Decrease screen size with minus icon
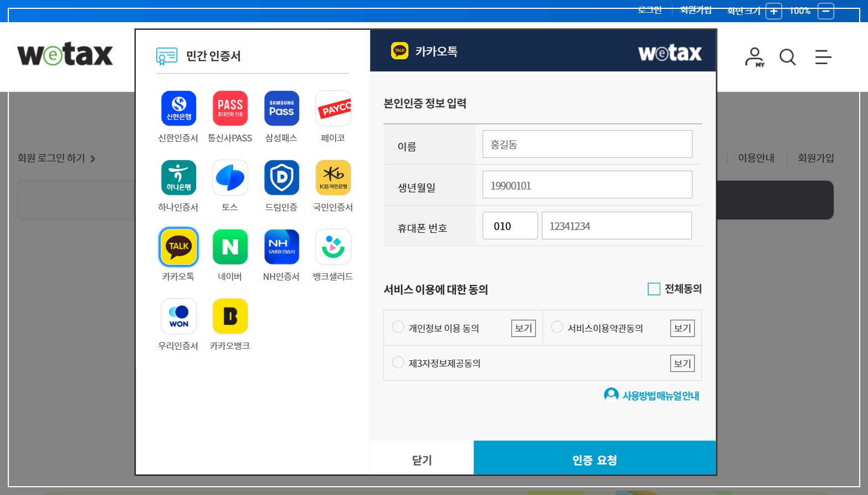The image size is (868, 495). coord(826,11)
